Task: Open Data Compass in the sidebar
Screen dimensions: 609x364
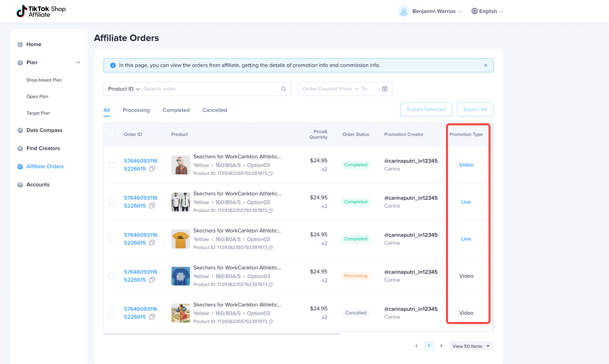Action: pos(44,130)
